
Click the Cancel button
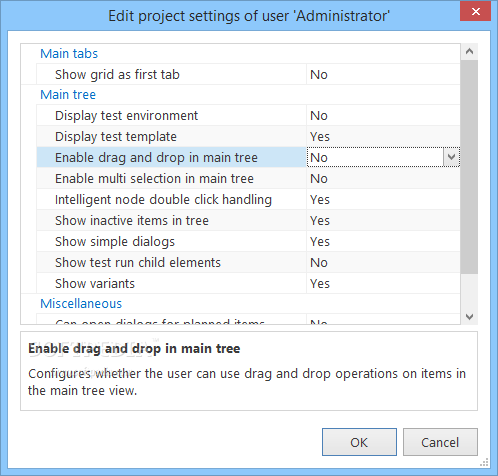440,442
